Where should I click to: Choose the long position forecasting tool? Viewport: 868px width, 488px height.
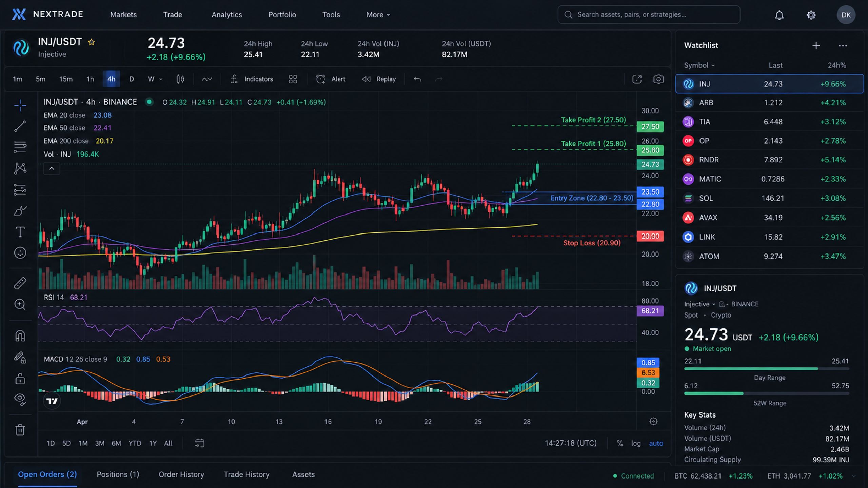pyautogui.click(x=20, y=189)
